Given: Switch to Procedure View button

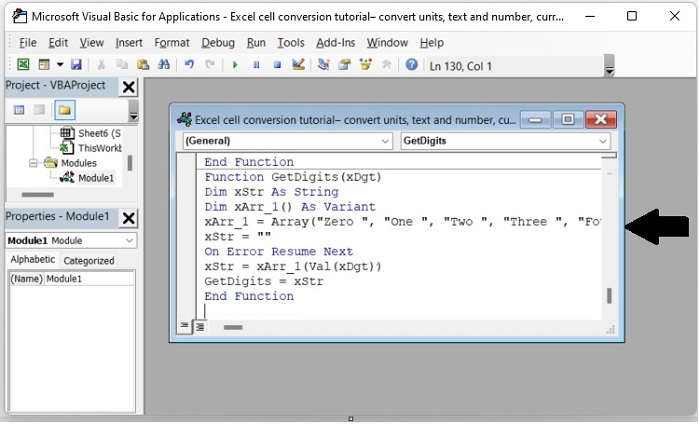Looking at the screenshot, I should pos(184,326).
